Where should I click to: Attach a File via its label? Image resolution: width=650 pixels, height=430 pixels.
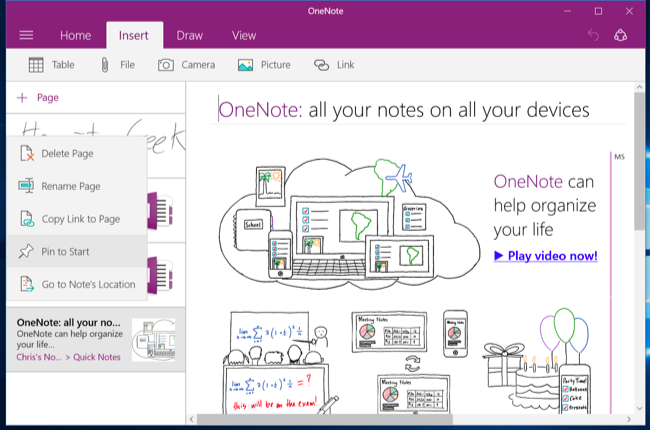point(127,65)
